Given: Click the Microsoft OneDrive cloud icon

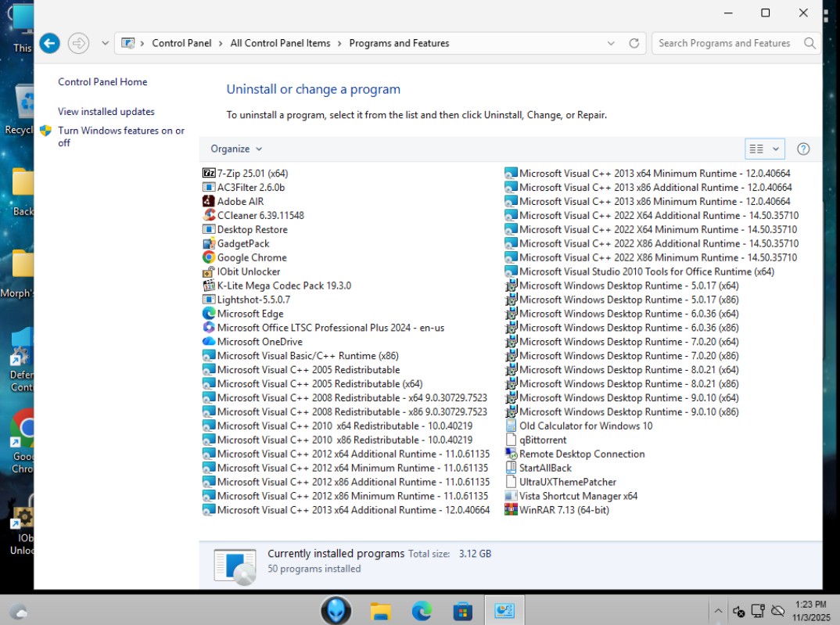Looking at the screenshot, I should pyautogui.click(x=208, y=342).
